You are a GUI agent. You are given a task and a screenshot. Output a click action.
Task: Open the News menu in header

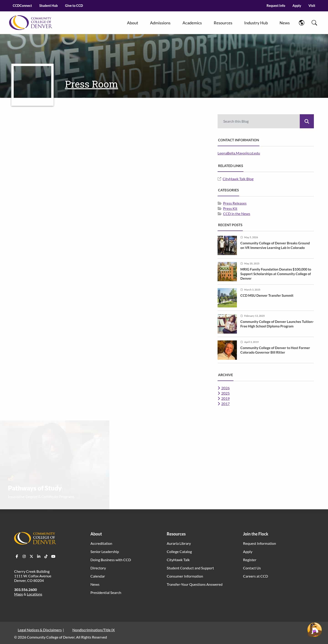[x=284, y=23]
